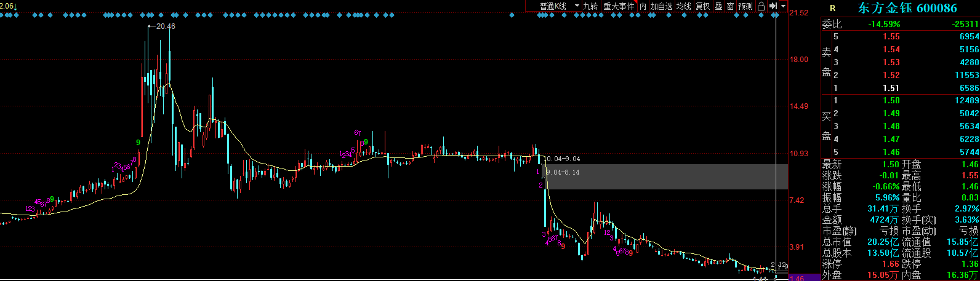Image resolution: width=980 pixels, height=281 pixels.
Task: Click the 叠 overlay button
Action: [718, 6]
